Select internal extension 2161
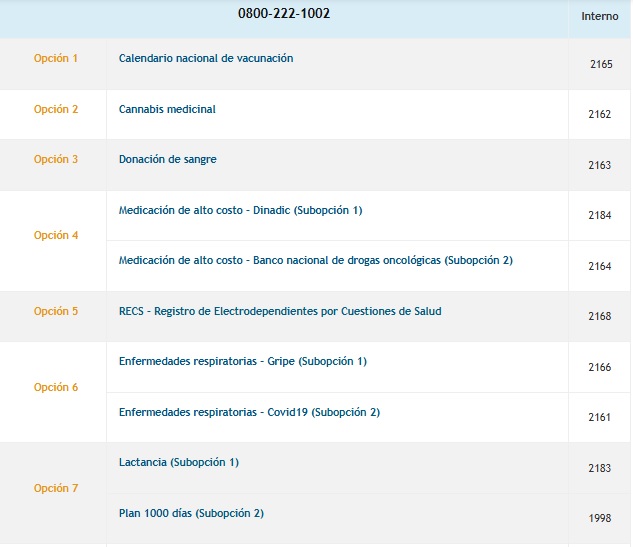Screen dimensions: 633x547 (599, 417)
